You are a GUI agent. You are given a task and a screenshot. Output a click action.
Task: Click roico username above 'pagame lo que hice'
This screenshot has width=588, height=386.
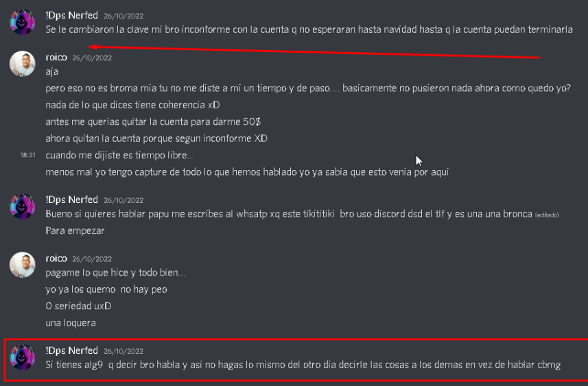tap(56, 258)
